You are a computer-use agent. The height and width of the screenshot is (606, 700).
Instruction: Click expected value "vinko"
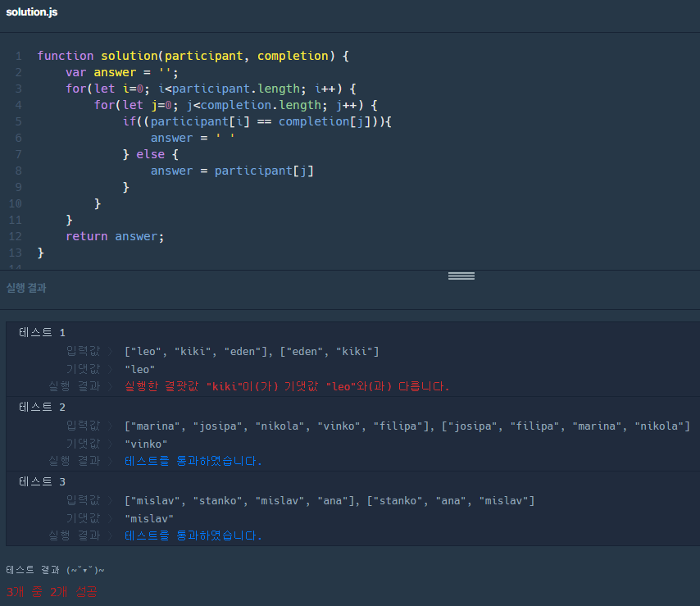tap(146, 444)
